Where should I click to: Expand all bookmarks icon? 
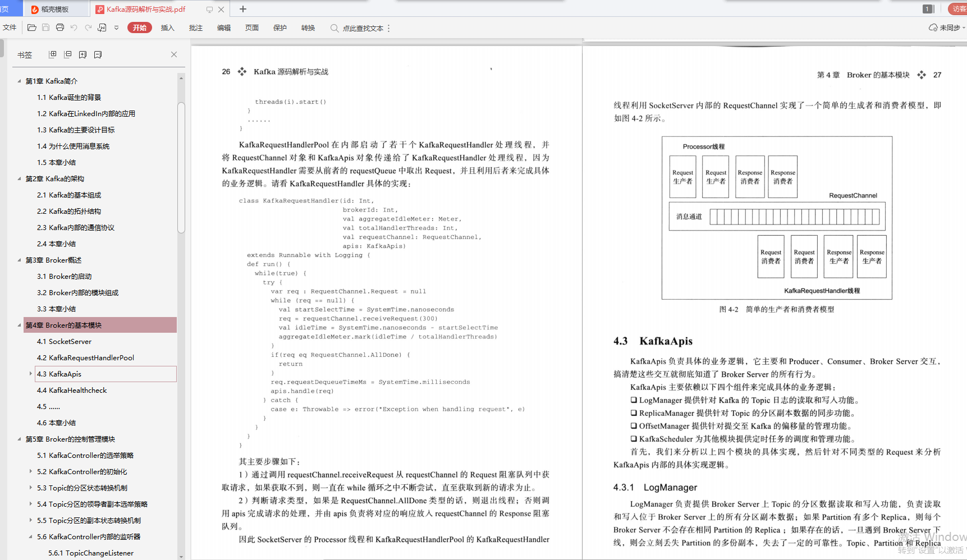click(53, 54)
